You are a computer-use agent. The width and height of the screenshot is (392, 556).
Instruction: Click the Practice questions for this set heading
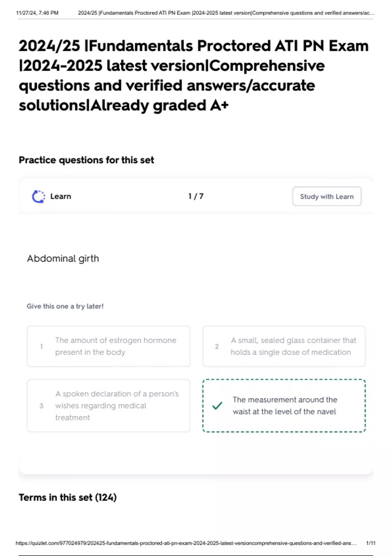click(x=86, y=160)
